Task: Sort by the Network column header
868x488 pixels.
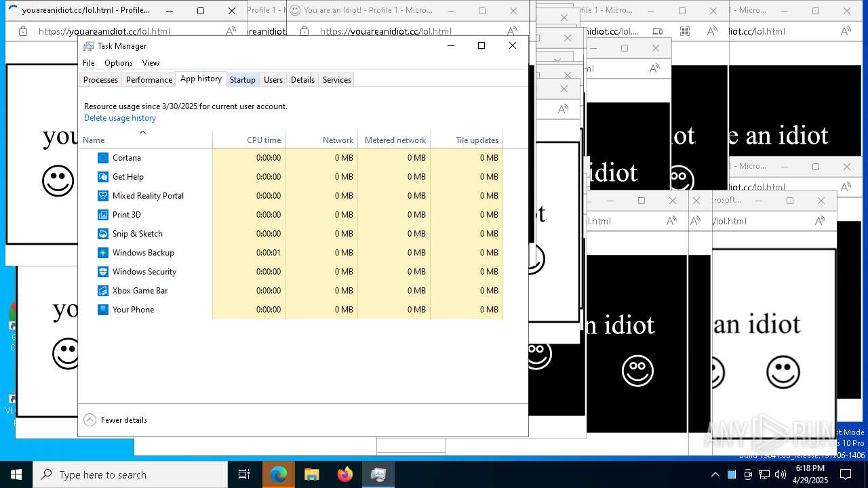Action: point(321,140)
